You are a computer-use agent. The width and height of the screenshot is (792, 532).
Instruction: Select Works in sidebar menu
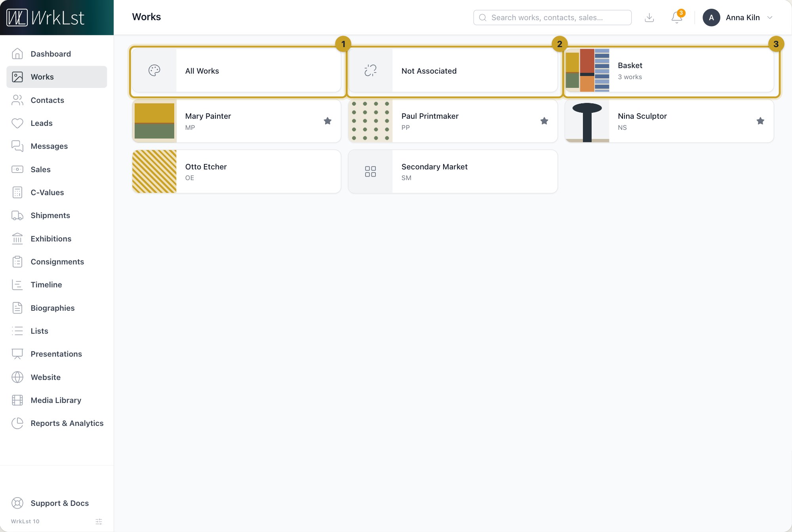click(57, 77)
